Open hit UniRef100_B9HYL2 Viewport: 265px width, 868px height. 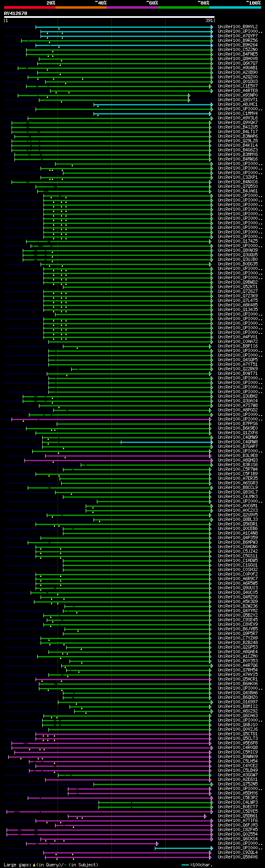(238, 27)
